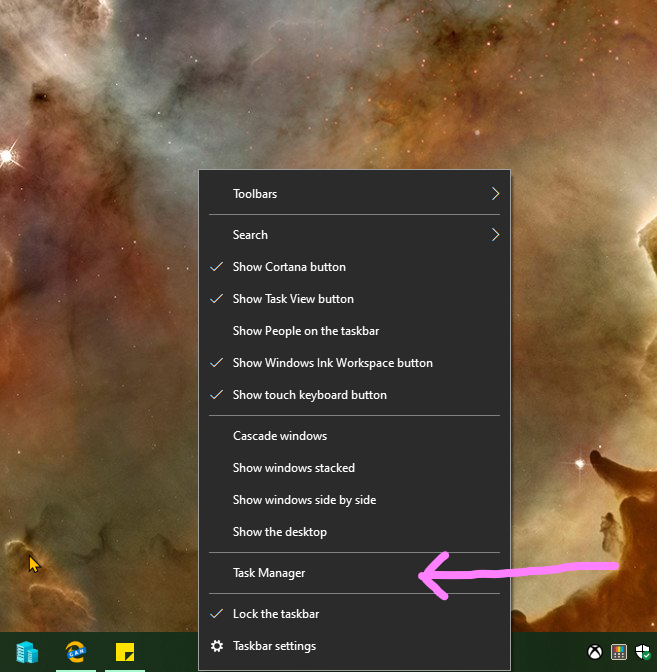This screenshot has height=672, width=657.
Task: Expand the Search submenu
Action: pos(354,235)
